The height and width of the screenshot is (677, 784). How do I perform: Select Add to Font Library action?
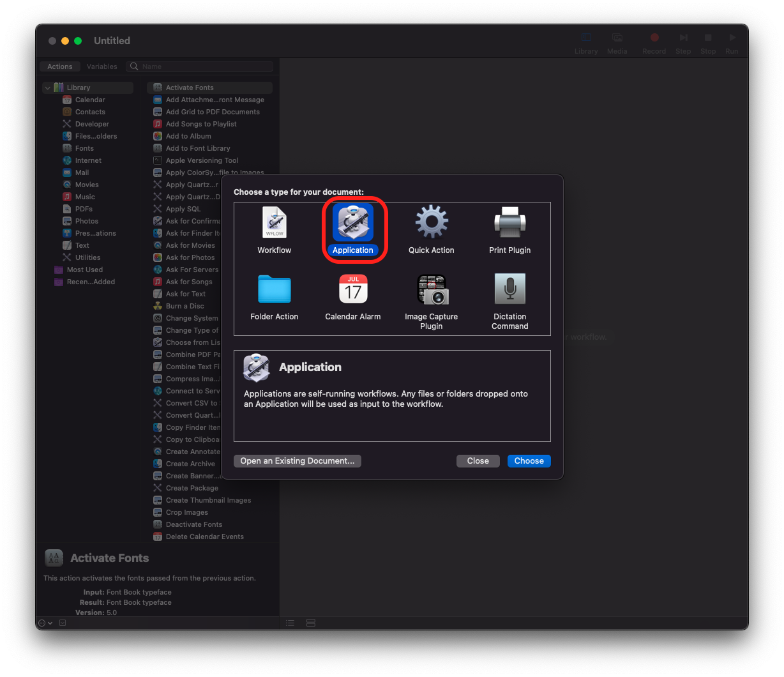pyautogui.click(x=209, y=148)
